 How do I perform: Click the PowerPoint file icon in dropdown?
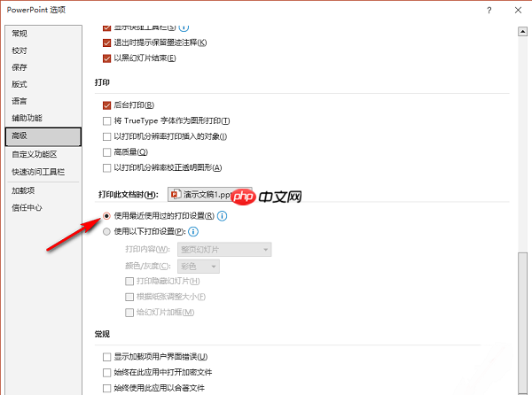click(x=176, y=195)
